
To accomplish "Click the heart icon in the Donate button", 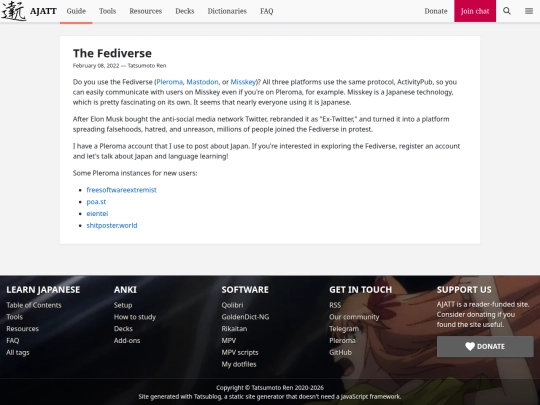I will [x=470, y=346].
